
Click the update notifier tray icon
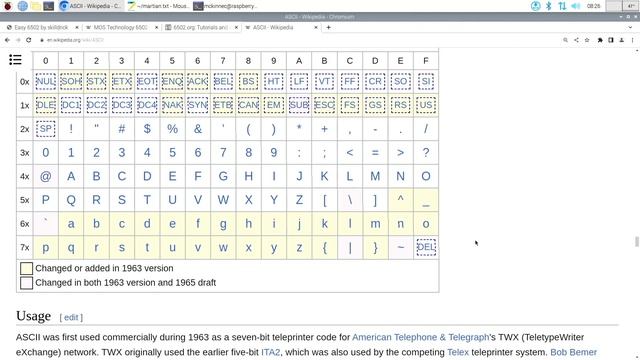pyautogui.click(x=536, y=6)
